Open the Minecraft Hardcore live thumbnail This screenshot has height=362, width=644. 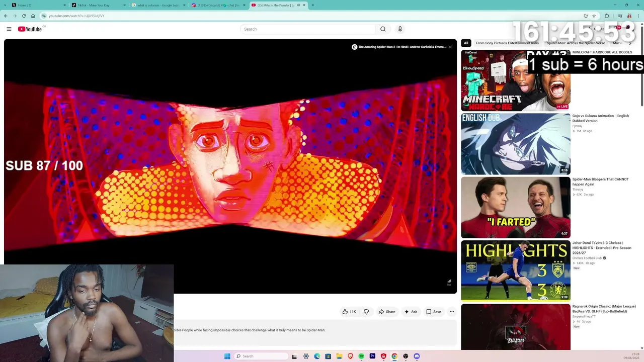(516, 80)
